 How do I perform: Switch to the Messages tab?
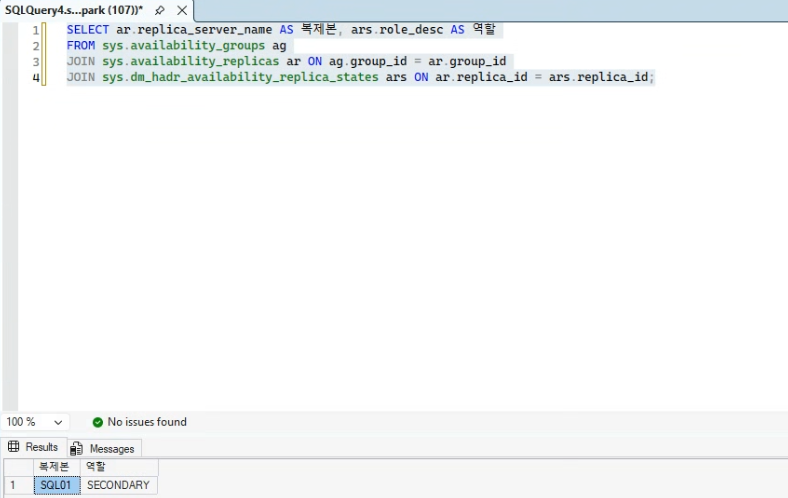pos(104,448)
